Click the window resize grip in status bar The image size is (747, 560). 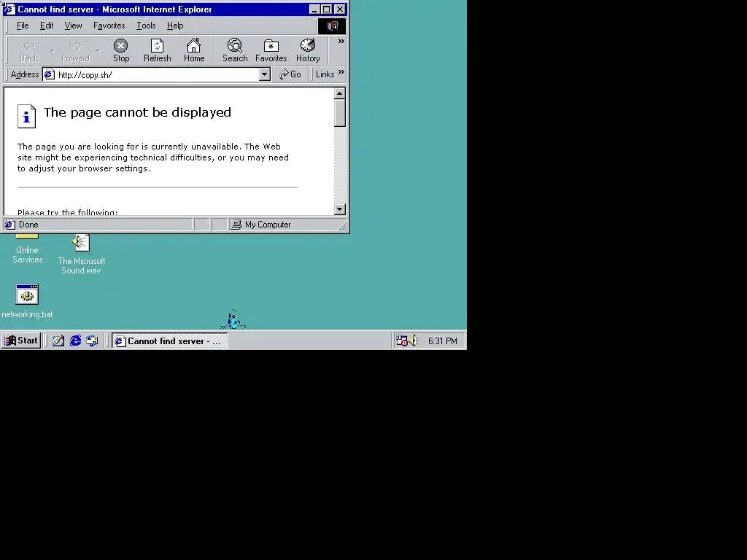(343, 227)
